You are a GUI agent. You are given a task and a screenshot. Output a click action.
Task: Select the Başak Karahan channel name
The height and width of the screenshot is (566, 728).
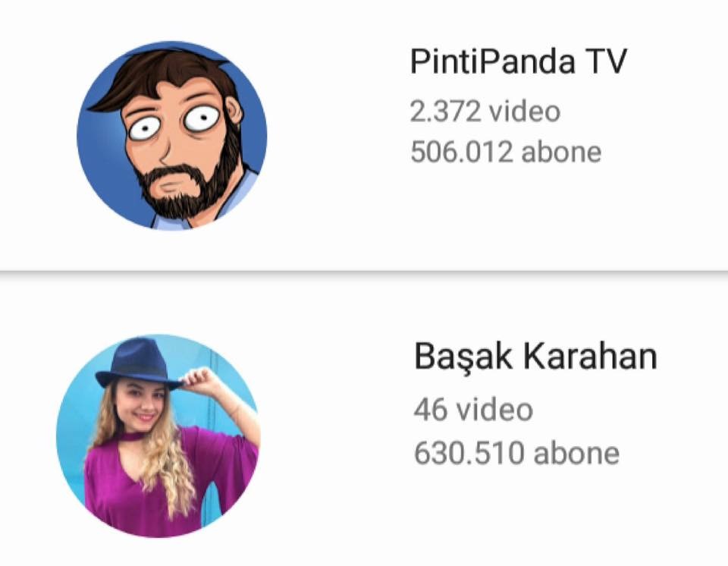click(x=535, y=356)
